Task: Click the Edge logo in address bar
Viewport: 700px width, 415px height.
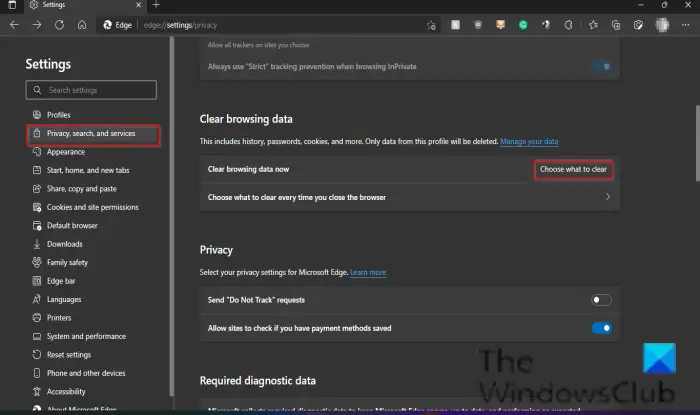Action: tap(108, 25)
